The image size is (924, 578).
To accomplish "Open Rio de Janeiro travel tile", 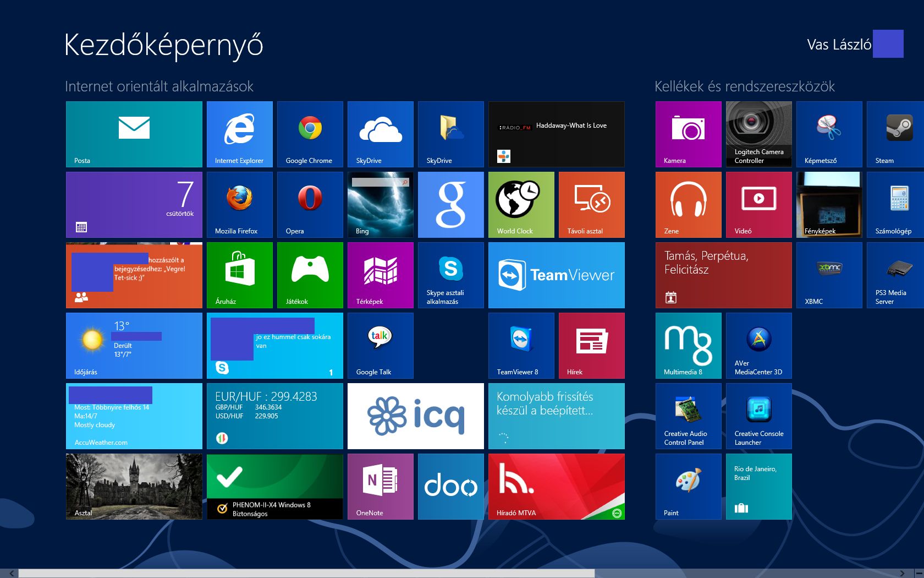I will point(759,487).
